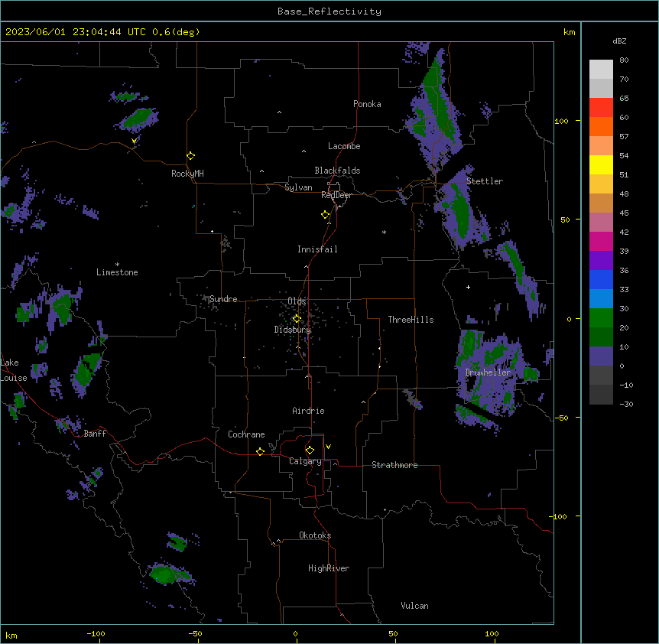659x644 pixels.
Task: Click the km label at top right of map
Action: click(x=569, y=32)
